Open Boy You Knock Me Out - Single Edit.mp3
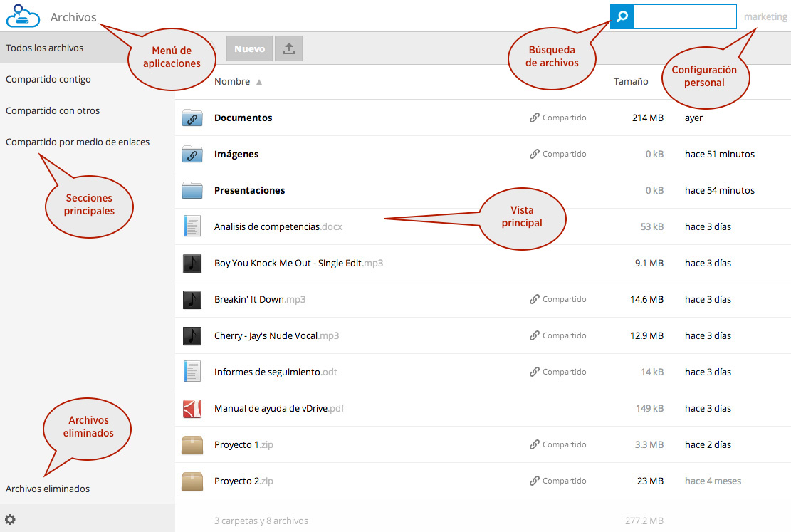The width and height of the screenshot is (791, 532). 298,263
